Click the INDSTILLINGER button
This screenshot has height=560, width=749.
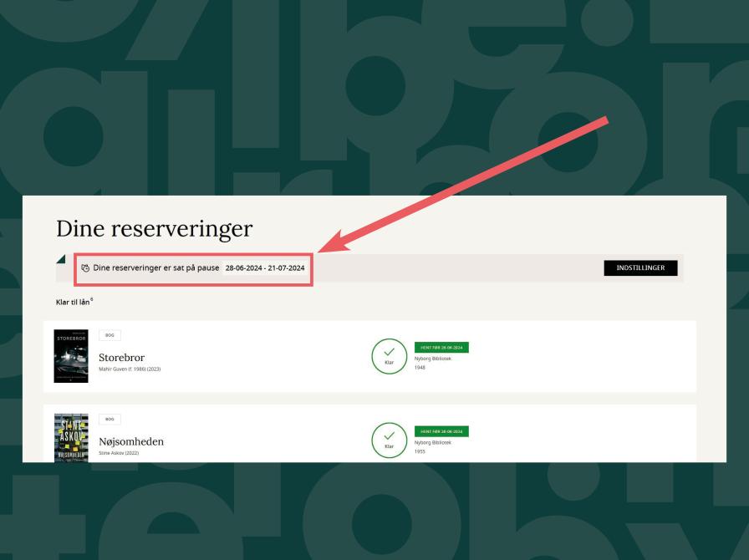[639, 267]
